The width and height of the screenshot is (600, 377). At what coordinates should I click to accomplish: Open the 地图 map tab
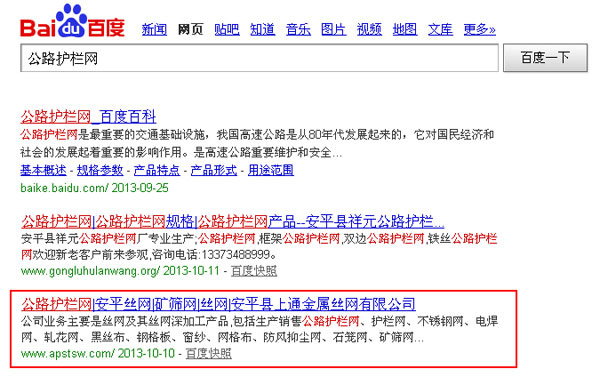(405, 29)
